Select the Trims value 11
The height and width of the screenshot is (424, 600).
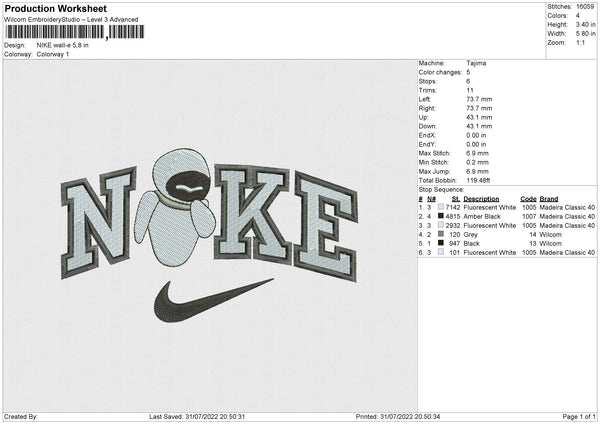[470, 90]
